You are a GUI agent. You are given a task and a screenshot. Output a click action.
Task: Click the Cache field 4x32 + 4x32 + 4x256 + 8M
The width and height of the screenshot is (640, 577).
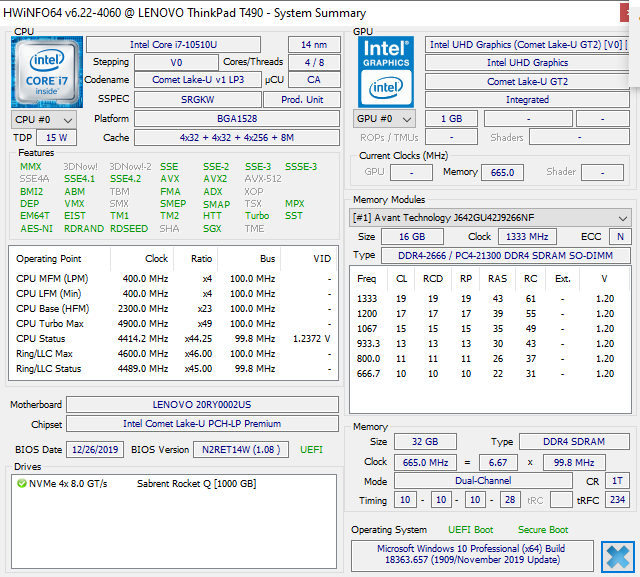point(237,138)
